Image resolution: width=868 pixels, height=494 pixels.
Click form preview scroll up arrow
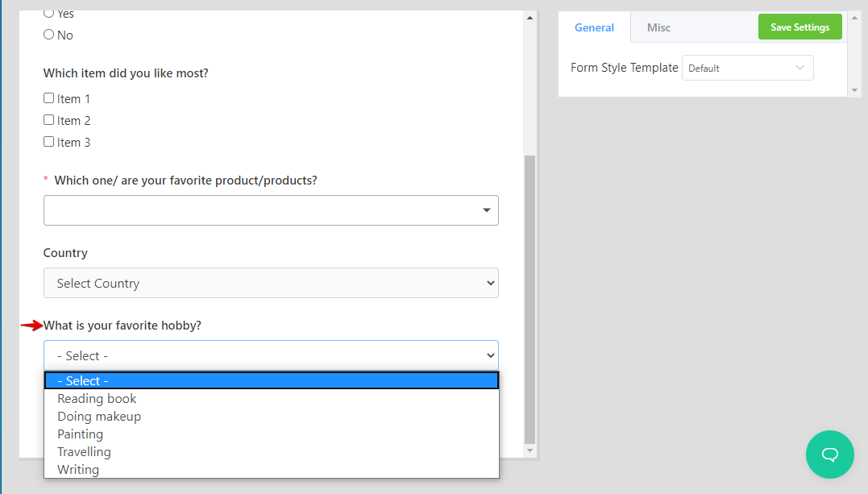[x=530, y=18]
